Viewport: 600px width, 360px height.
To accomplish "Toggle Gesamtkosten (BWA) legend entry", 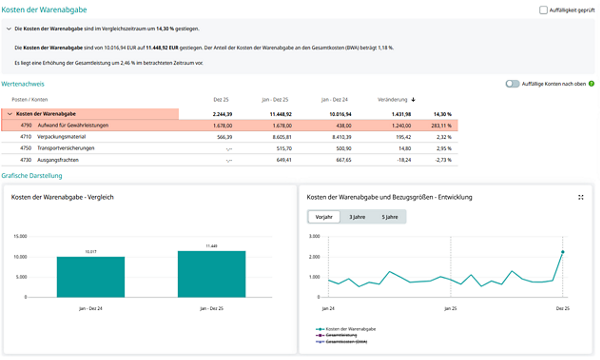I will pyautogui.click(x=341, y=342).
